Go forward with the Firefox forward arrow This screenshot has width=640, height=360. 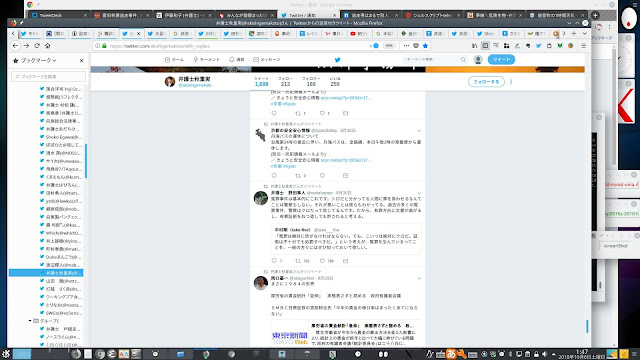[26, 46]
